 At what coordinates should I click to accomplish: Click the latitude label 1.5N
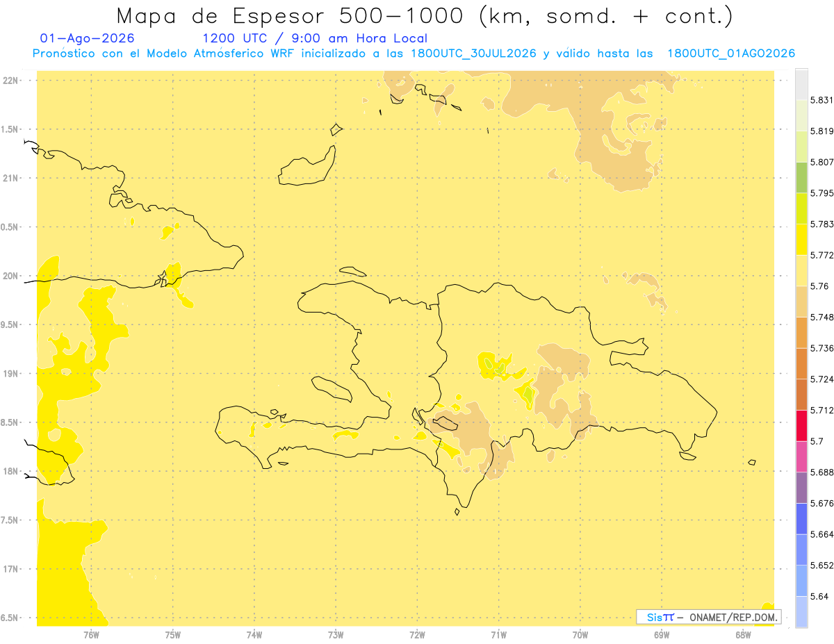click(10, 129)
